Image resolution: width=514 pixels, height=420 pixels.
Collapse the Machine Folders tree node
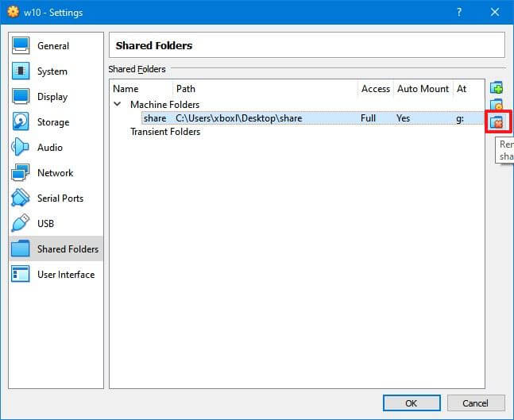click(117, 104)
